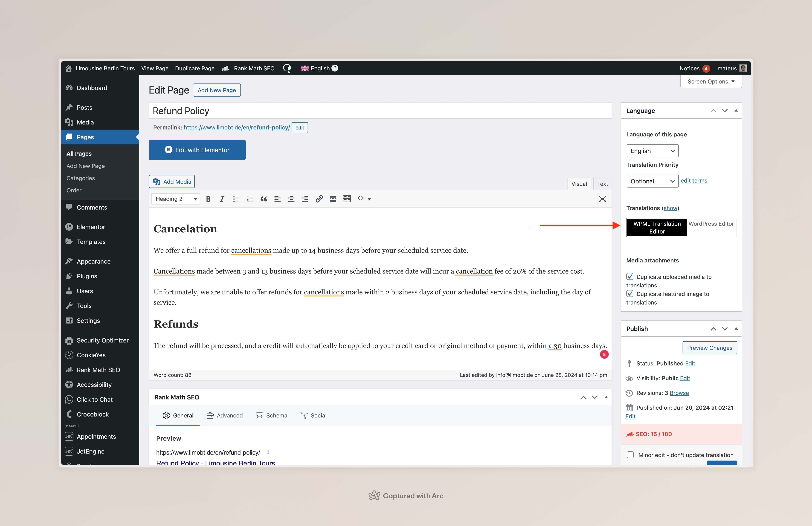Enter distraction-free fullscreen editor mode
The image size is (812, 526).
click(x=602, y=199)
